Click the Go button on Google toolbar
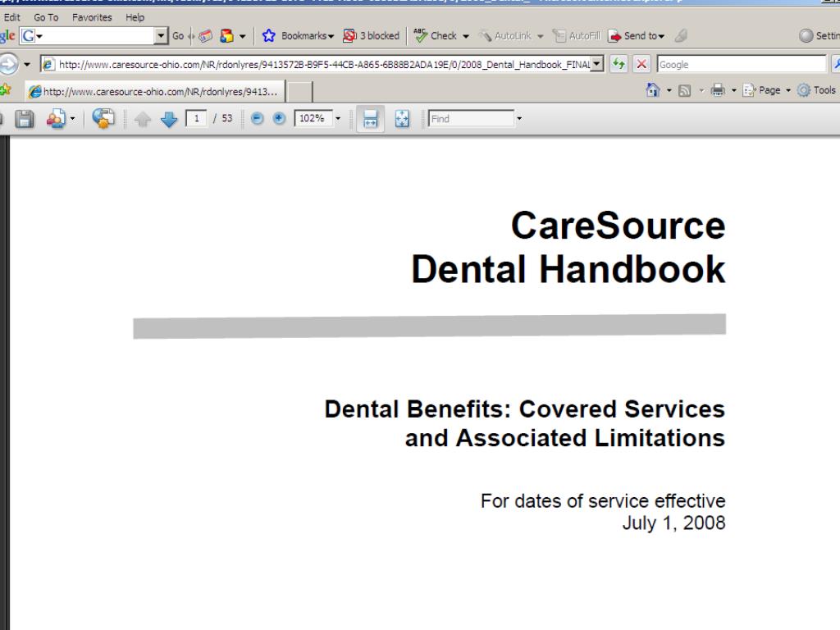The image size is (840, 630). coord(178,36)
